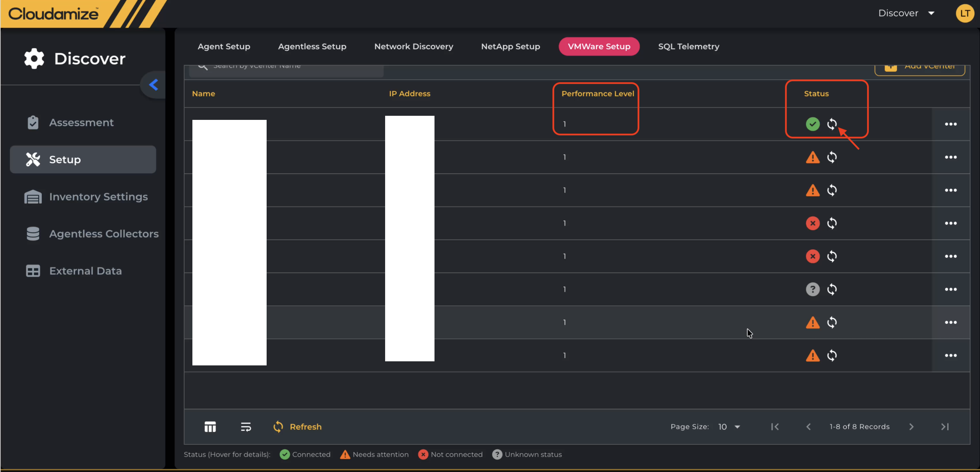Sort by the Performance Level column header
The height and width of the screenshot is (472, 980).
pyautogui.click(x=597, y=94)
